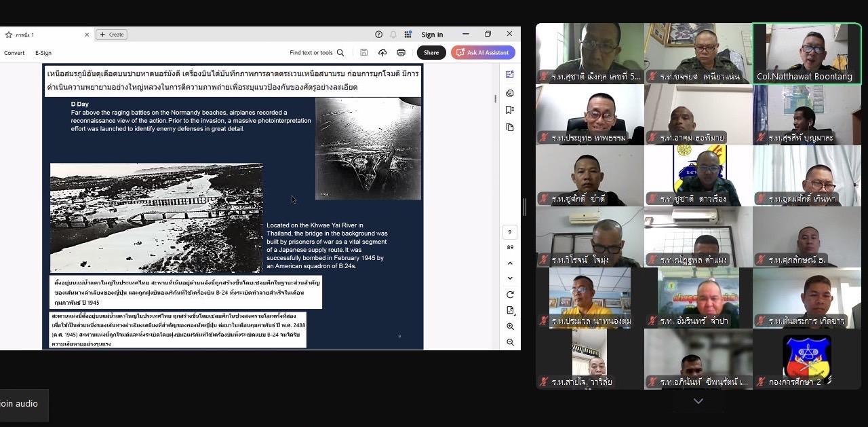The width and height of the screenshot is (868, 427).
Task: Click the Ask AI Assistant button
Action: 483,52
